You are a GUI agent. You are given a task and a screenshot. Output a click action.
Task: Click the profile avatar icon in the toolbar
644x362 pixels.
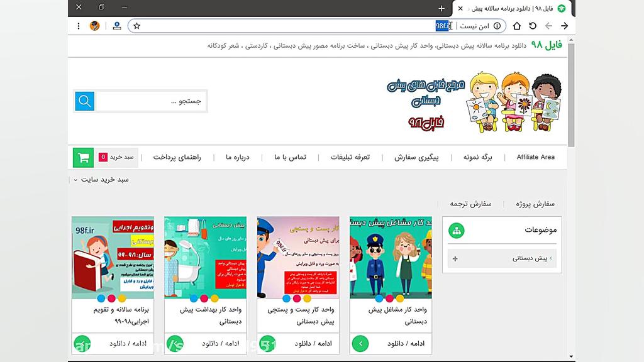pyautogui.click(x=96, y=26)
